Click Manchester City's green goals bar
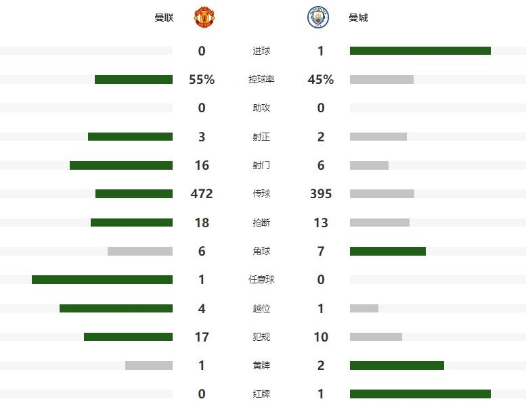 click(420, 51)
